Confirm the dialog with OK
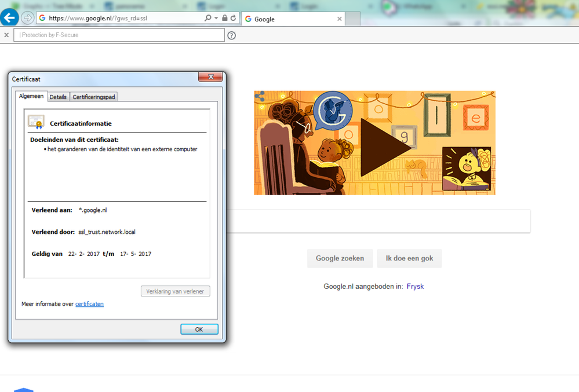Viewport: 579px width, 392px height. click(199, 329)
